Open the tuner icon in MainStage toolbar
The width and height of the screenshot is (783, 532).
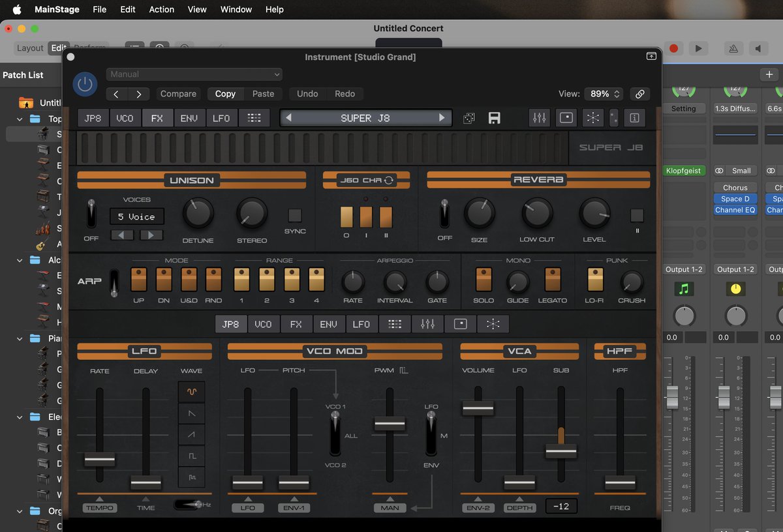(733, 48)
